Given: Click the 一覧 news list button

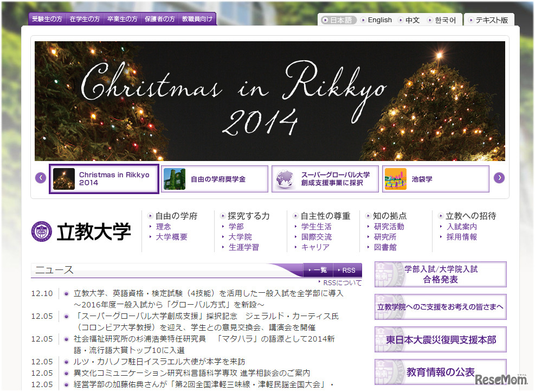Looking at the screenshot, I should click(318, 270).
